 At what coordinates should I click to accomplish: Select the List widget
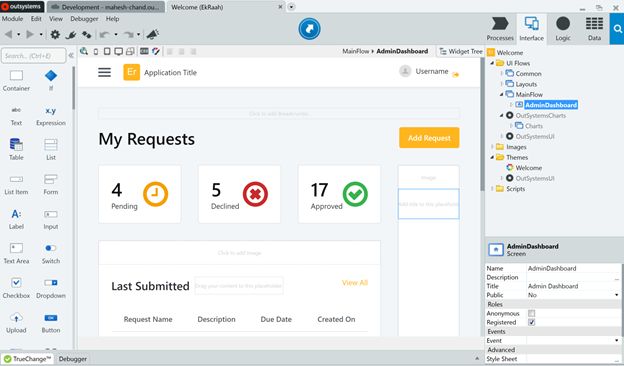51,150
